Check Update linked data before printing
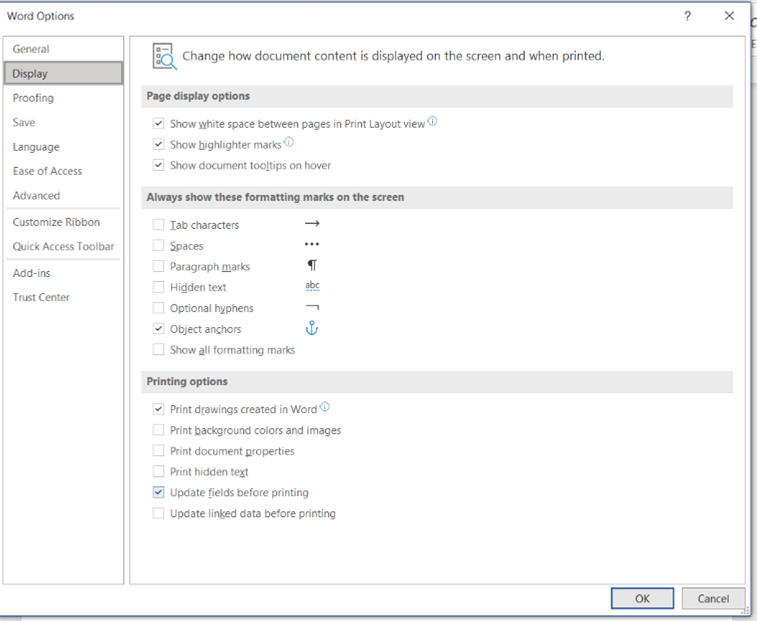This screenshot has width=757, height=621. pos(158,513)
